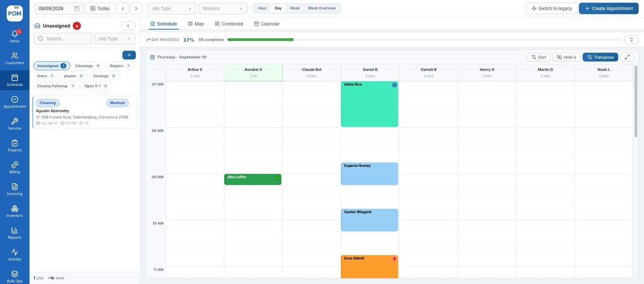Screen dimensions: 644x284
Task: Open the Inbox sidebar icon
Action: (x=15, y=36)
